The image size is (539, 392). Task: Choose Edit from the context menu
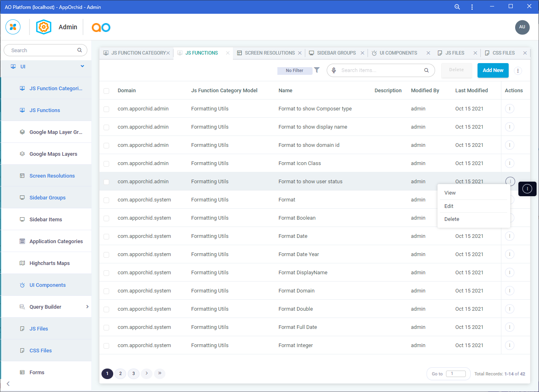(x=449, y=206)
